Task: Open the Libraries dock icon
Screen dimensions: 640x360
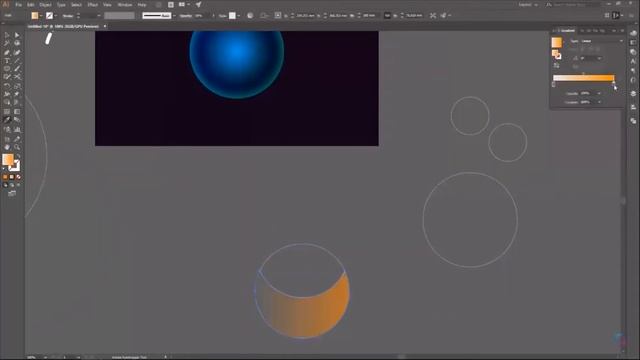Action: [633, 33]
